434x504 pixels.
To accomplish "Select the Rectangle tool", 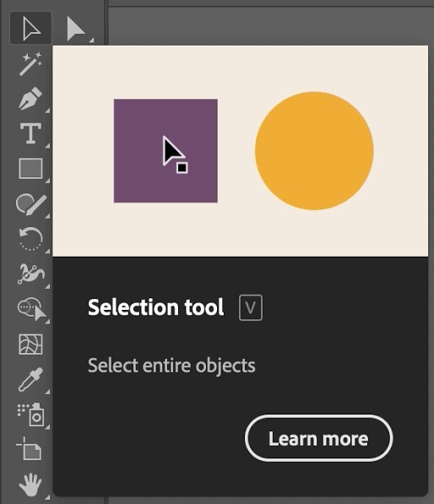I will (31, 169).
